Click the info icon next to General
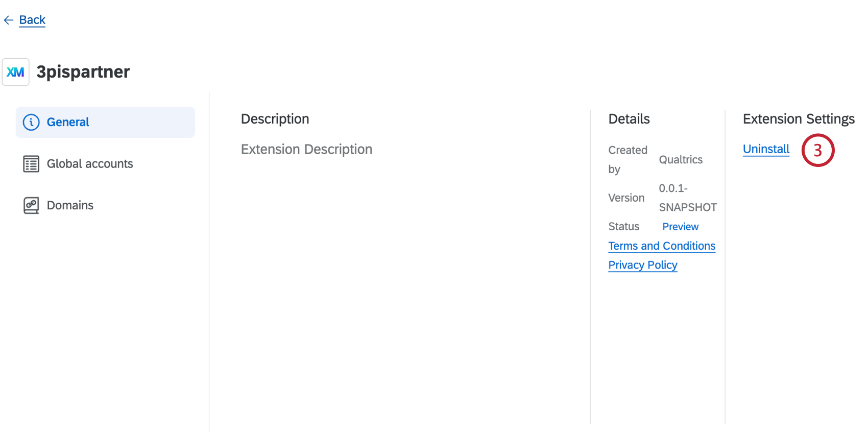Image resolution: width=868 pixels, height=434 pixels. [x=31, y=122]
